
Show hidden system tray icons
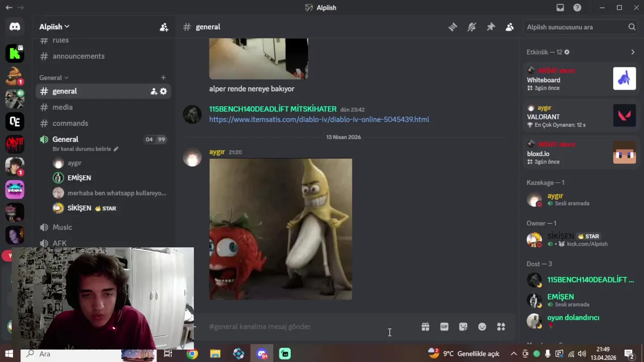coord(513,354)
